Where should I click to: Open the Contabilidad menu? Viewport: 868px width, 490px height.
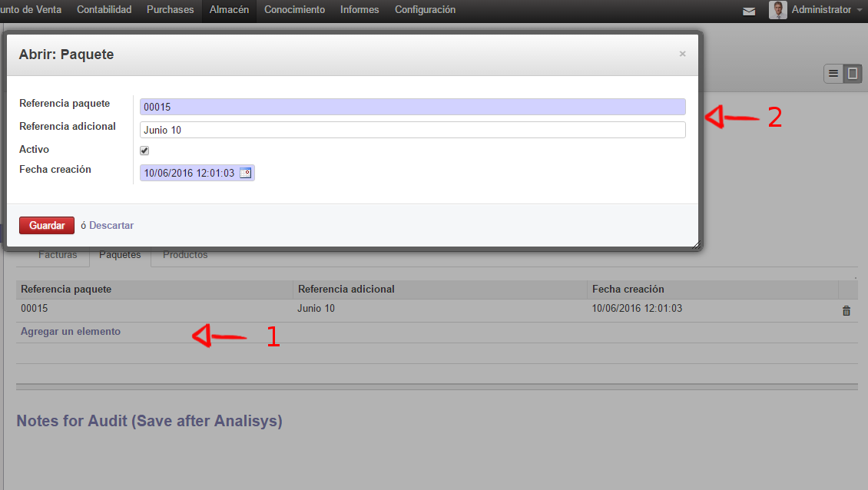click(104, 10)
